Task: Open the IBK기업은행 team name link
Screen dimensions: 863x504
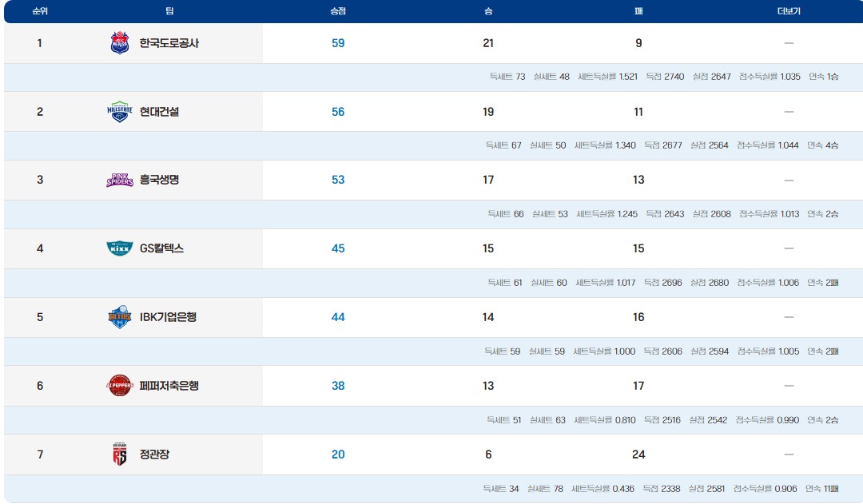Action: pyautogui.click(x=168, y=317)
